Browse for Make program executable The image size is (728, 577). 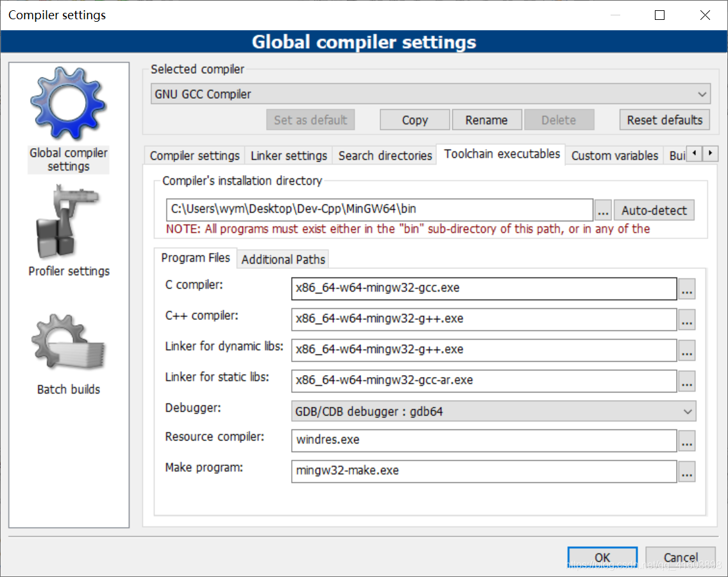[687, 472]
